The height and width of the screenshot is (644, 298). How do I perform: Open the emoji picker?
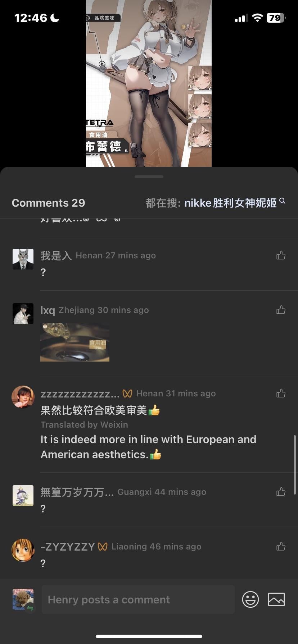coord(250,599)
